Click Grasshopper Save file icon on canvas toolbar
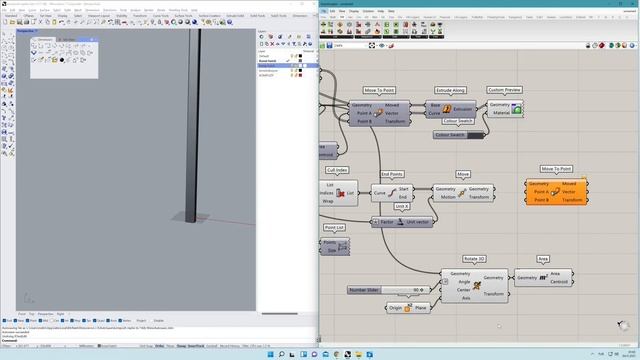The image size is (640, 360). pyautogui.click(x=329, y=45)
